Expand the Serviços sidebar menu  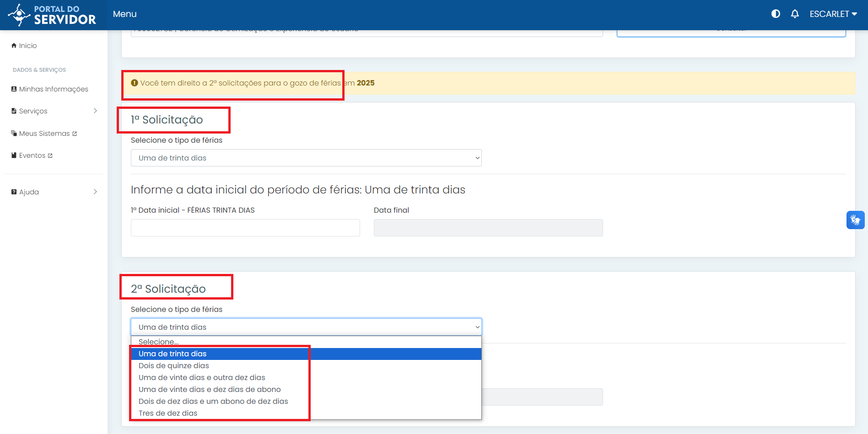(x=54, y=111)
